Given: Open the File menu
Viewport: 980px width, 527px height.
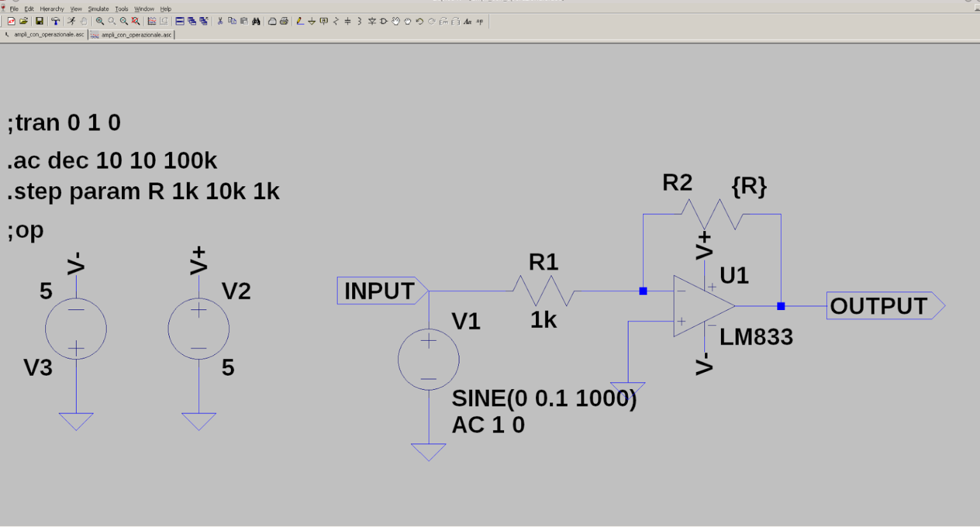Looking at the screenshot, I should (x=14, y=9).
